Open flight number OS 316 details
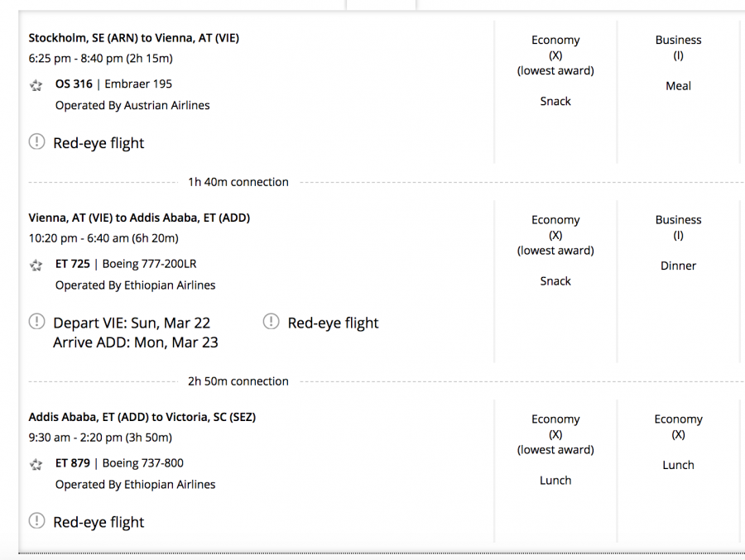The image size is (745, 560). [x=74, y=84]
